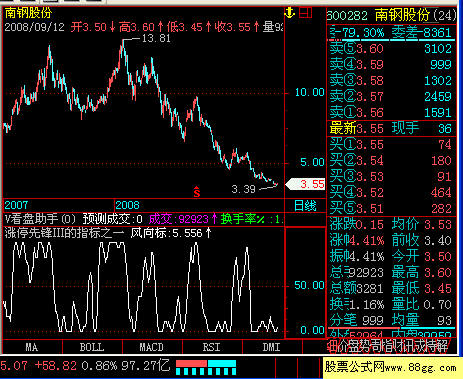Click the 最新 3.55 latest price
The width and height of the screenshot is (463, 379).
point(357,128)
